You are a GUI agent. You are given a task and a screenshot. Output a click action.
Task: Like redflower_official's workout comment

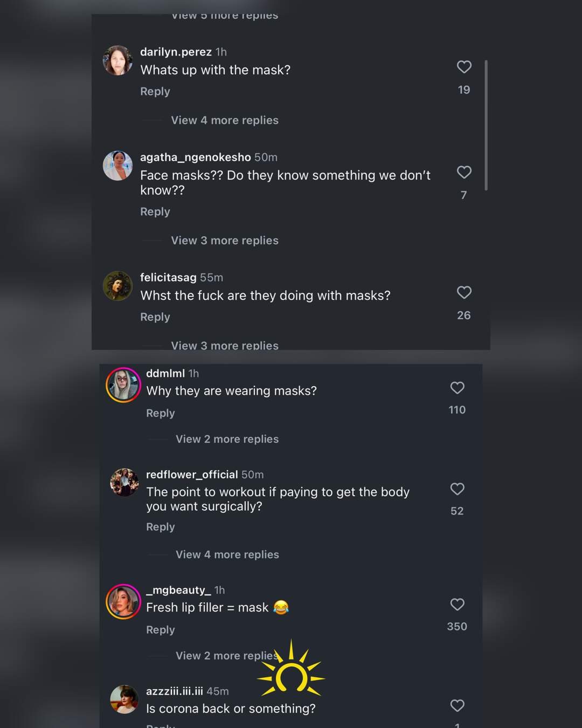pos(457,489)
